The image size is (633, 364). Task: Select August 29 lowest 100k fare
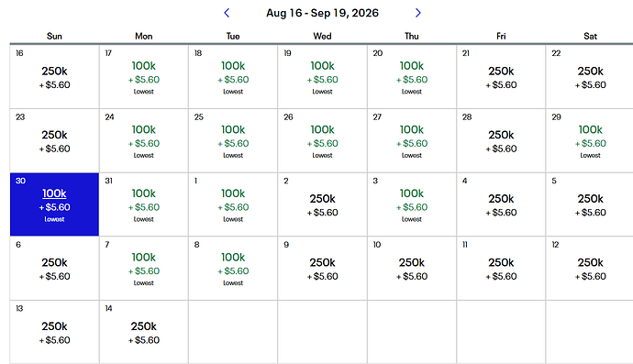coord(590,140)
